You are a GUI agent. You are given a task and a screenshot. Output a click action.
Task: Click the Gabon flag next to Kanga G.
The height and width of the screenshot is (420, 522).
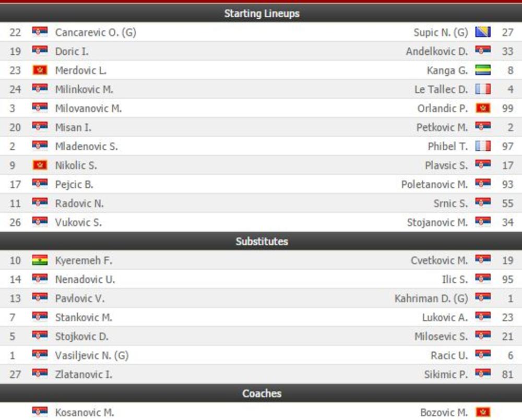(483, 70)
